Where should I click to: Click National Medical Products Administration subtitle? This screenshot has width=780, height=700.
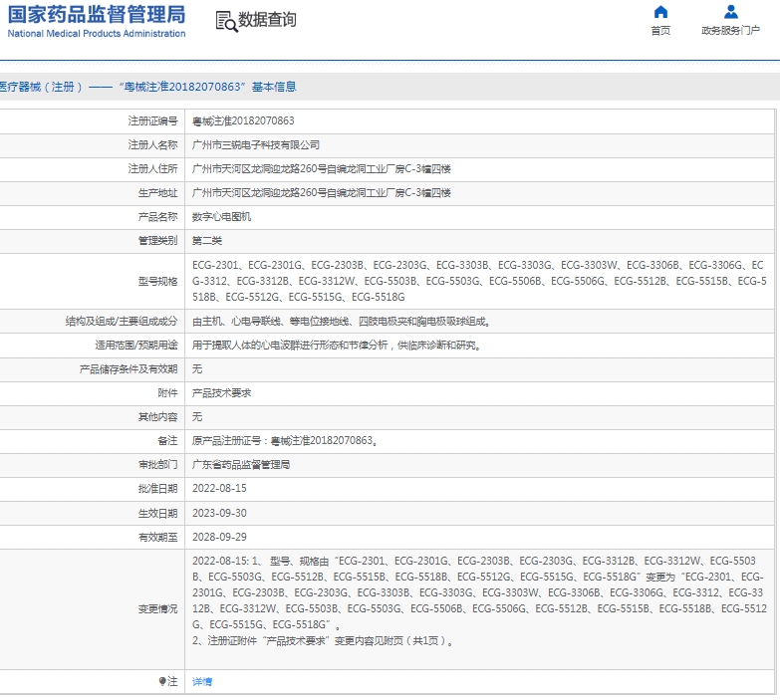pos(97,33)
